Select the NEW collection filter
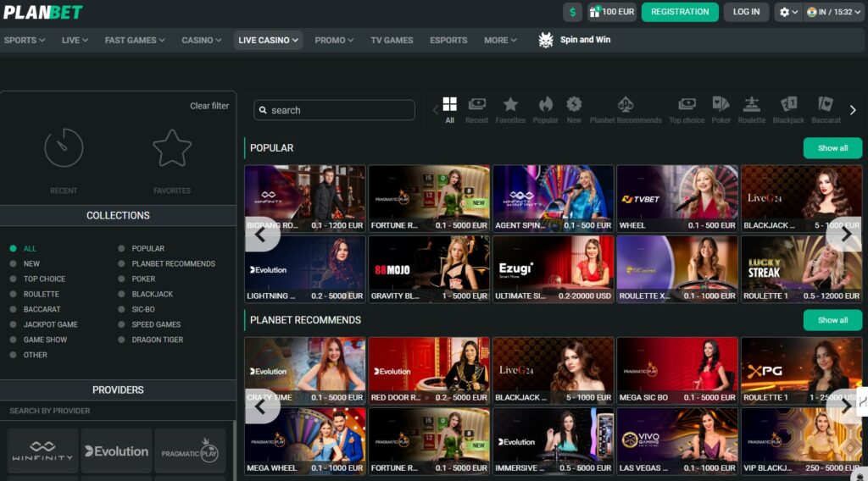868x481 pixels. coord(25,263)
